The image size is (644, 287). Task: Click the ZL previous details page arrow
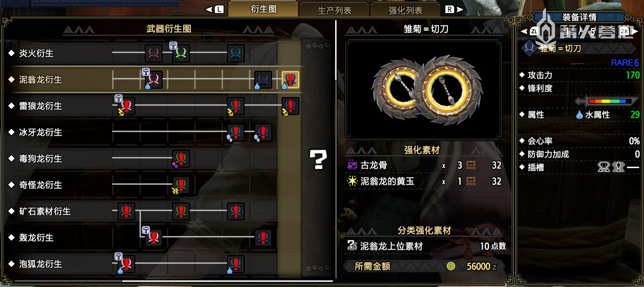point(529,32)
